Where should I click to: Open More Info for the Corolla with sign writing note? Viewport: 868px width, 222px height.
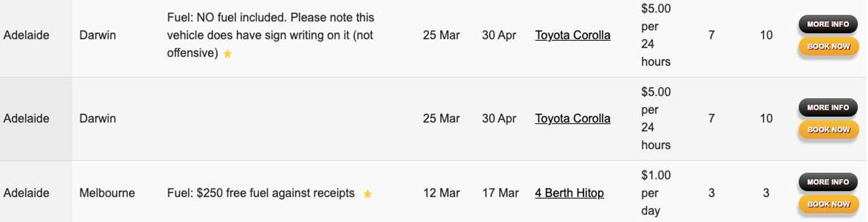point(828,24)
